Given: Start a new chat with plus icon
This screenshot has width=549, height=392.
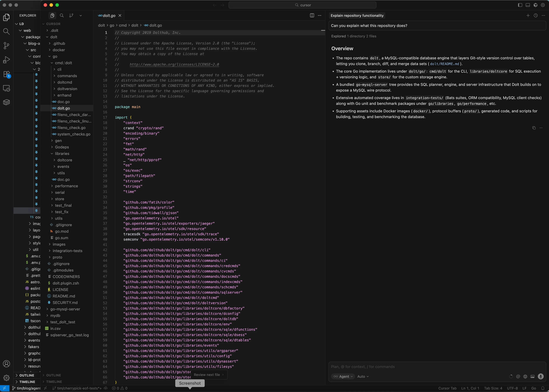Looking at the screenshot, I should (528, 15).
